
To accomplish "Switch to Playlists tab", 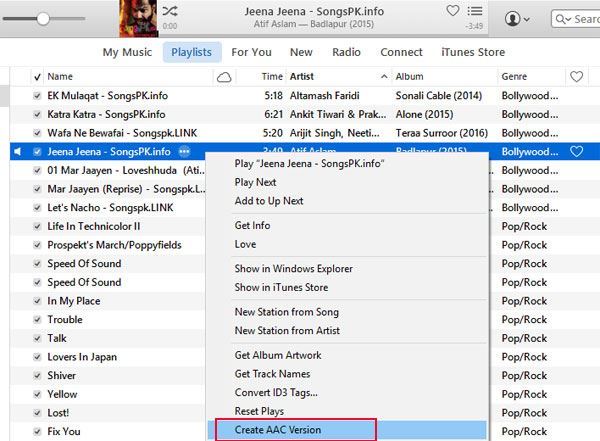I will point(191,52).
